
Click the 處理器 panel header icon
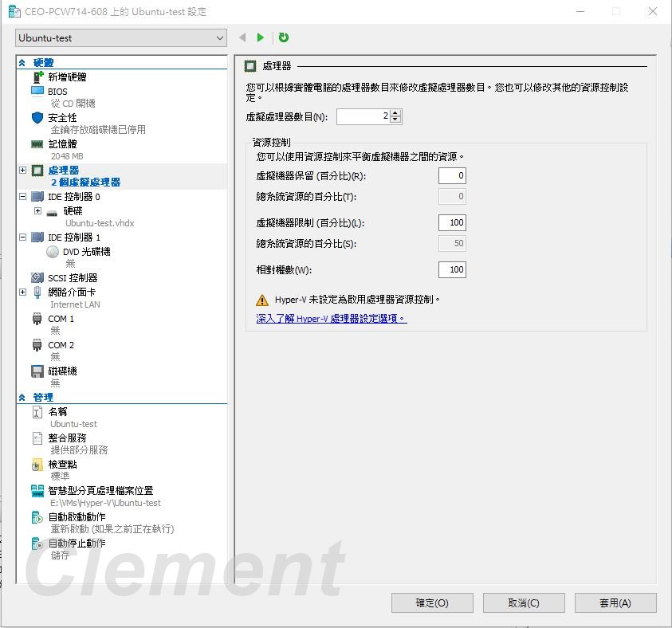(x=250, y=66)
